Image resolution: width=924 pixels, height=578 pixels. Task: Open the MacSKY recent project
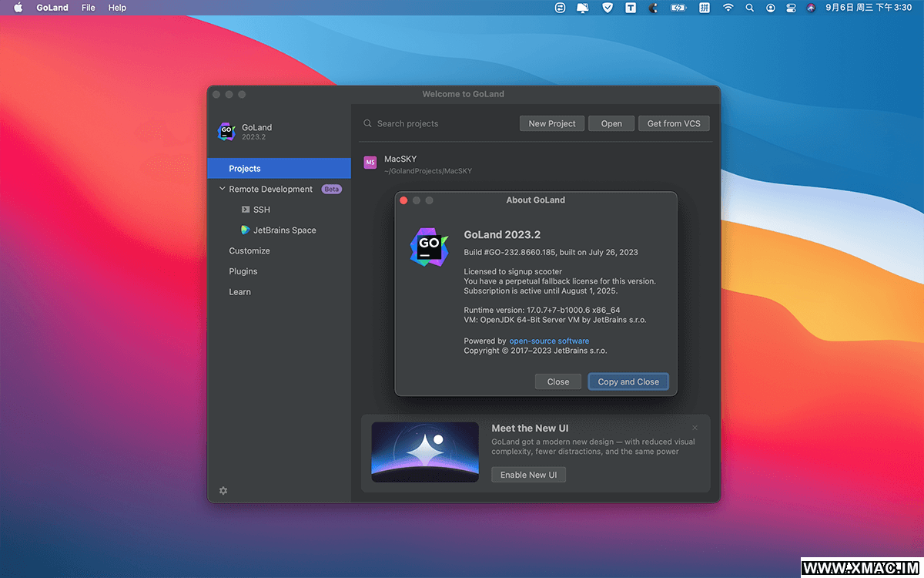tap(537, 163)
